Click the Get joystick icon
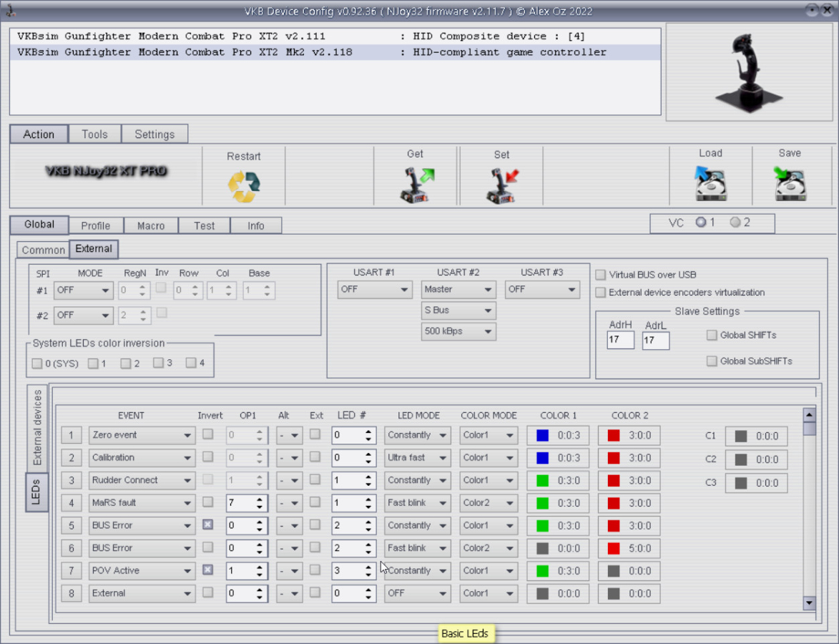 tap(416, 185)
